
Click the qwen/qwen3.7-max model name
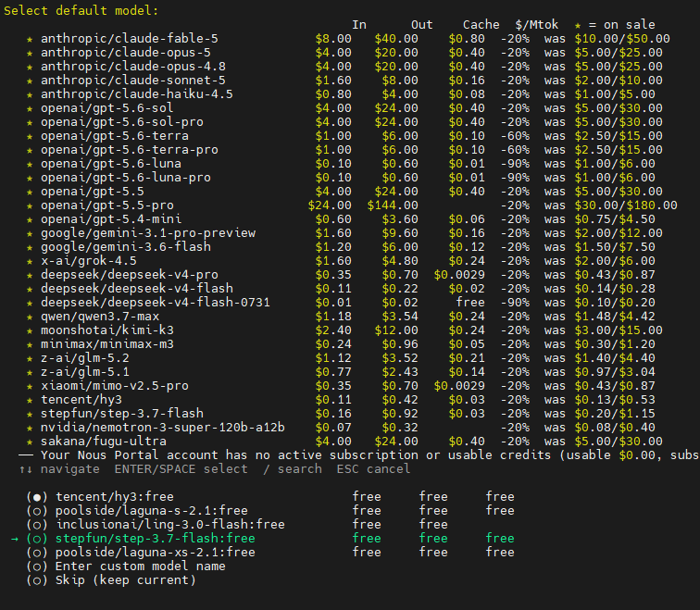tap(100, 317)
